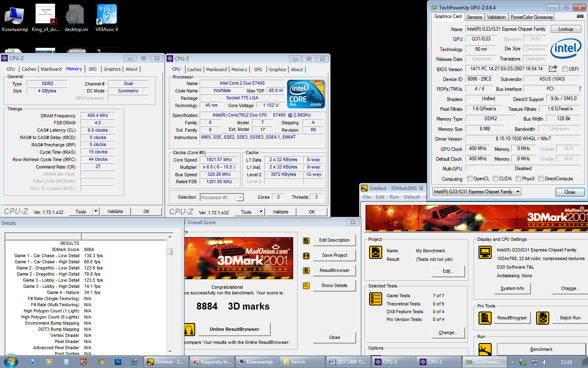Click the GPU-Z camera screenshot icon
This screenshot has height=368, width=588.
tap(580, 16)
